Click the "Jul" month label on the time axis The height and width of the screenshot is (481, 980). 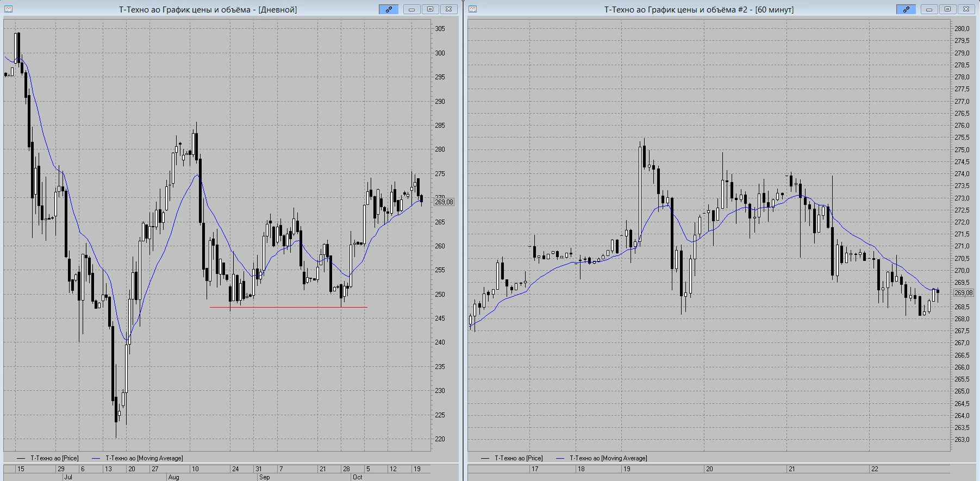[68, 477]
